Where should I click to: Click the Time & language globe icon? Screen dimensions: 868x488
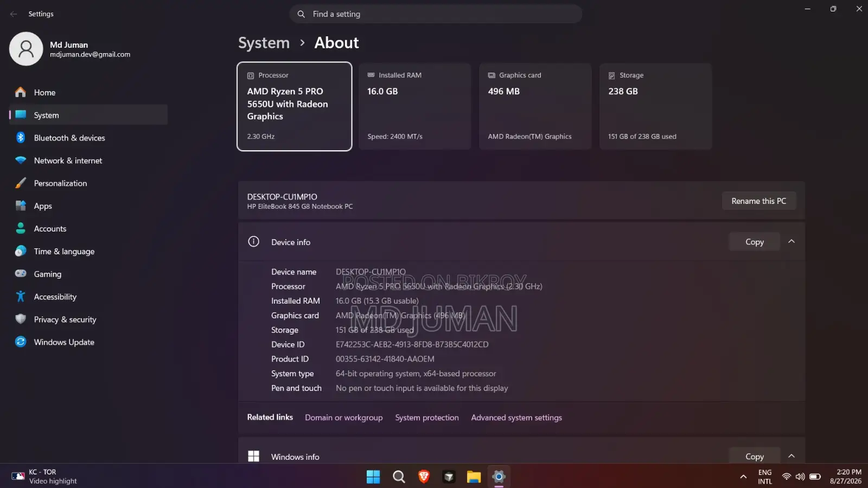pyautogui.click(x=21, y=252)
